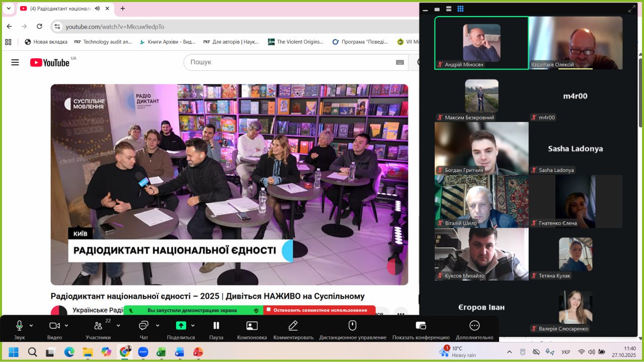Click the Дистанционное управление mouse icon
The height and width of the screenshot is (362, 644).
point(352,326)
